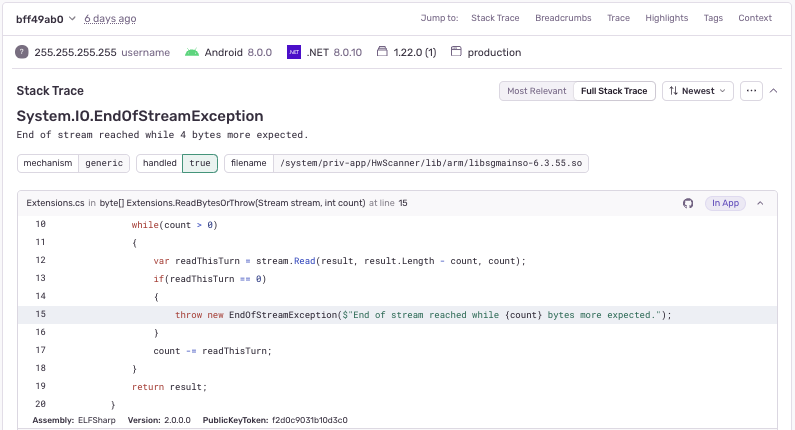The height and width of the screenshot is (430, 795).
Task: Jump to the Tags section
Action: pyautogui.click(x=713, y=18)
